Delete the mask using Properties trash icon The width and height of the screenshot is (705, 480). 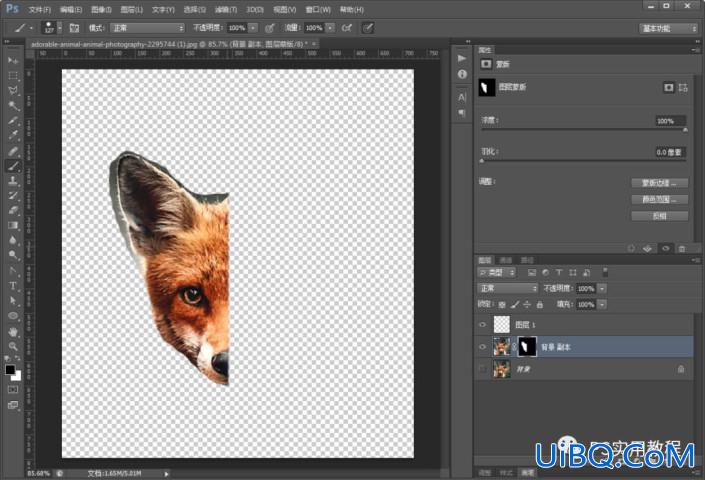[x=682, y=249]
